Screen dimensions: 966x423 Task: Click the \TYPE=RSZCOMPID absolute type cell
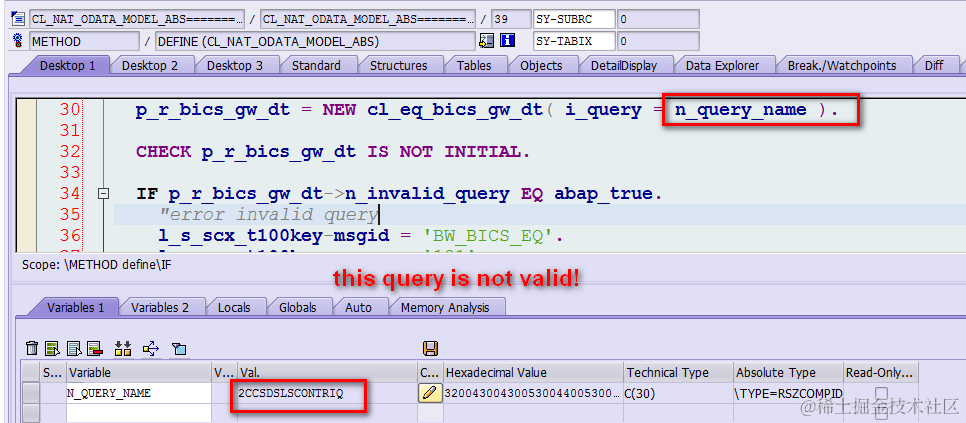pyautogui.click(x=789, y=392)
